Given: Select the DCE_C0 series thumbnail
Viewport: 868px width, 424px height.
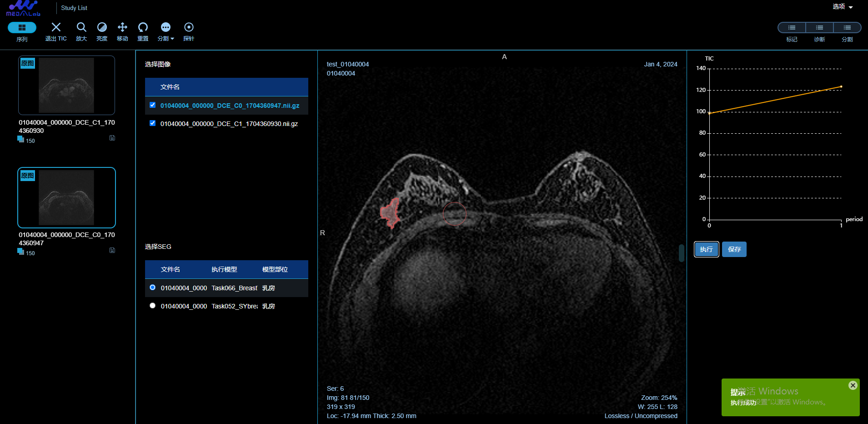Looking at the screenshot, I should pos(66,197).
